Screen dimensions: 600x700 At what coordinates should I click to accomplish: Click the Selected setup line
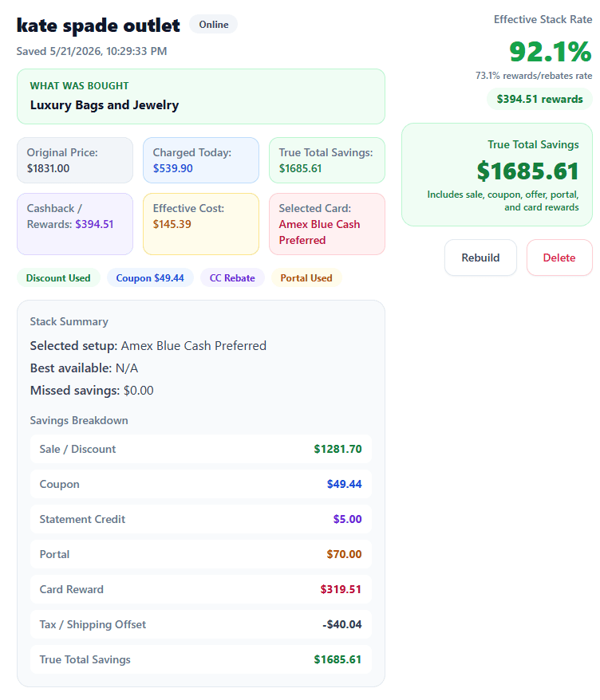(x=148, y=345)
